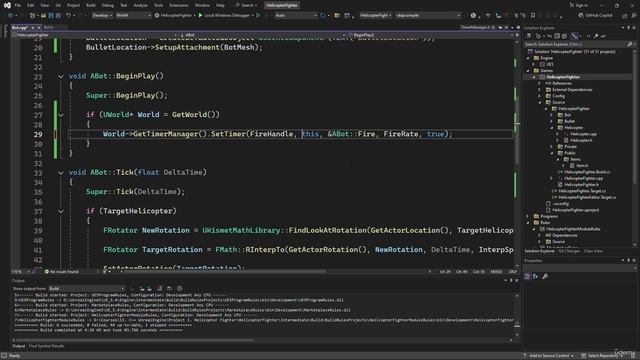The width and height of the screenshot is (640, 360).
Task: Open GitHub Copilot from the toolbar
Action: (x=595, y=15)
